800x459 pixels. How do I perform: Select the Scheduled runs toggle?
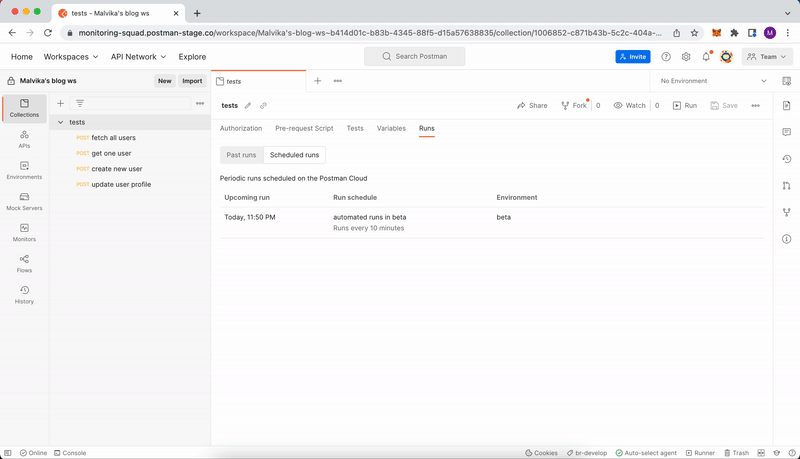click(294, 155)
